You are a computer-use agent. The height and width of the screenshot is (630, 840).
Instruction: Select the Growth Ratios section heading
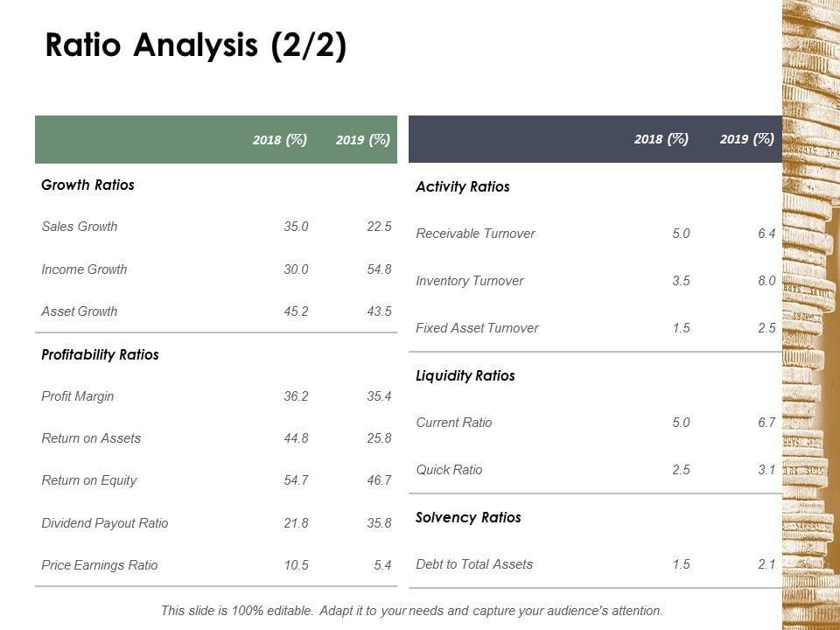87,185
